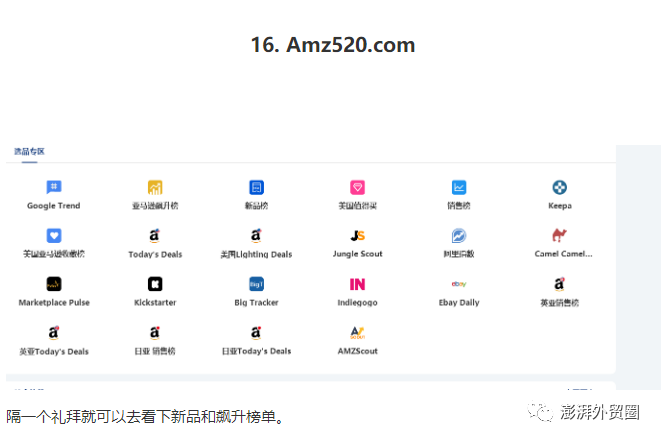Click the Amazon icon above 英亚销售榜

pyautogui.click(x=559, y=284)
